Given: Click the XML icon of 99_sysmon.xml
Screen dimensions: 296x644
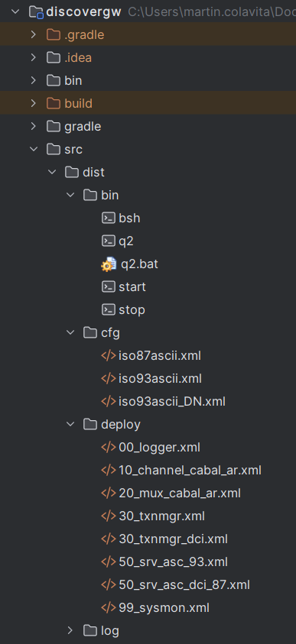Looking at the screenshot, I should coord(109,607).
